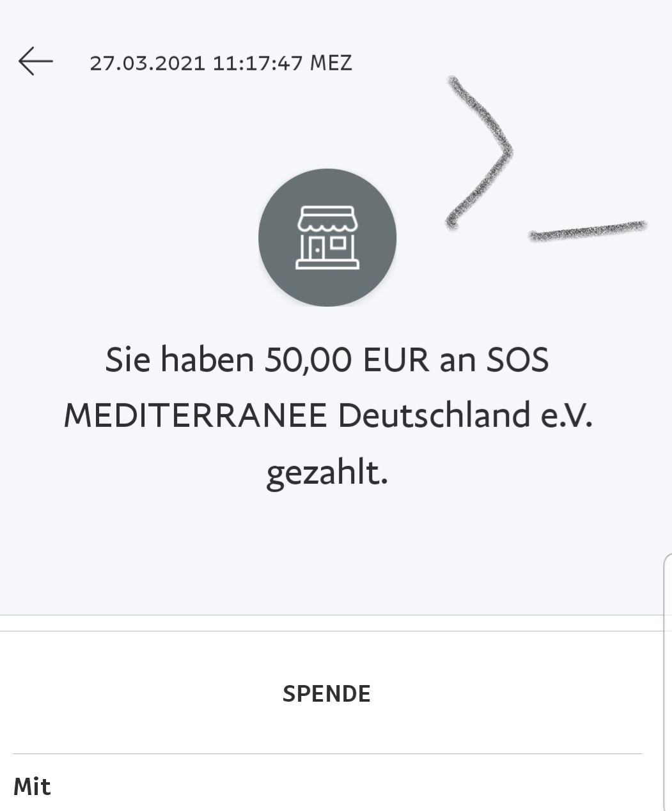Screen dimensions: 672x811
Task: Click the word 'an' before SOS
Action: 458,360
